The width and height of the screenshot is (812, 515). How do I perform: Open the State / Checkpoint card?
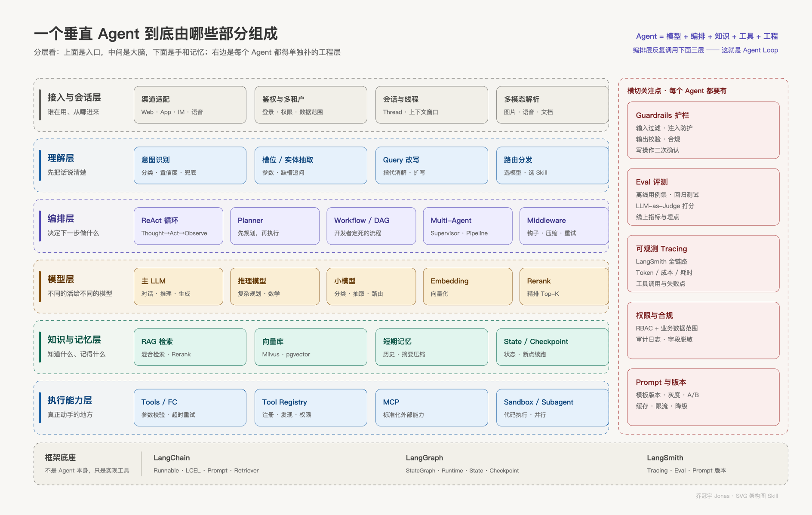(x=553, y=347)
